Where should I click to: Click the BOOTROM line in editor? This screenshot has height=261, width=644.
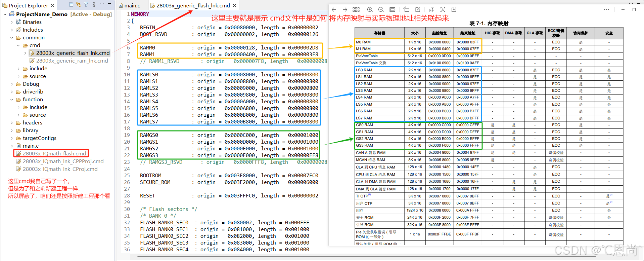229,176
